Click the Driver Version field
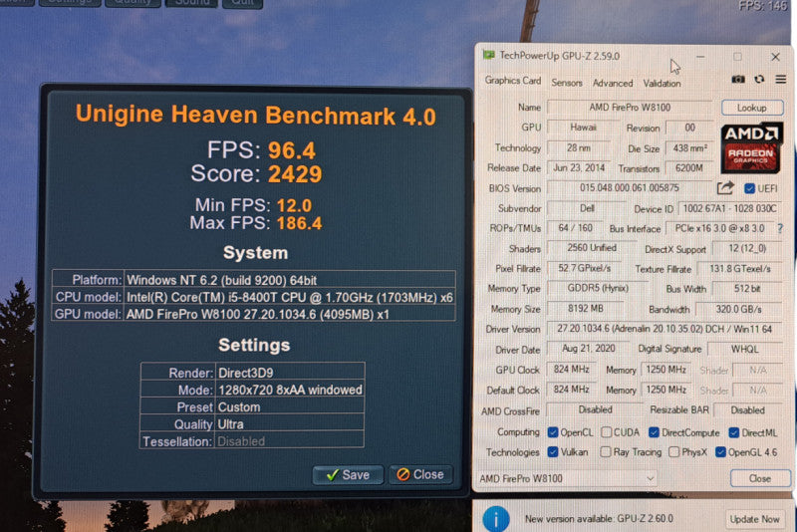 pos(664,329)
